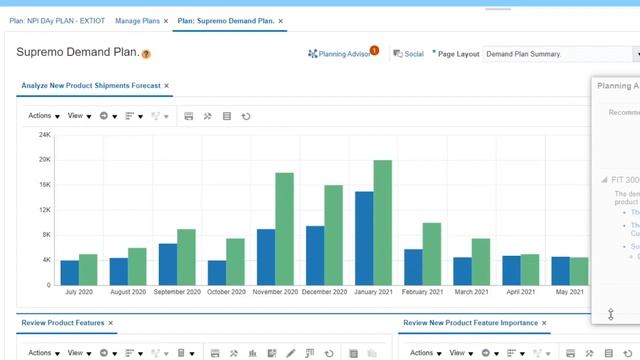Viewport: 640px width, 360px height.
Task: Click the save icon in Shipments Forecast toolbar
Action: [x=189, y=116]
